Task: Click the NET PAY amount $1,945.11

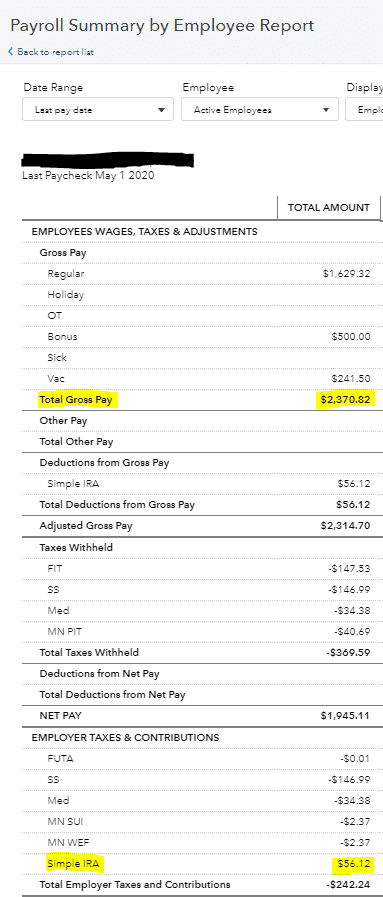Action: tap(345, 716)
